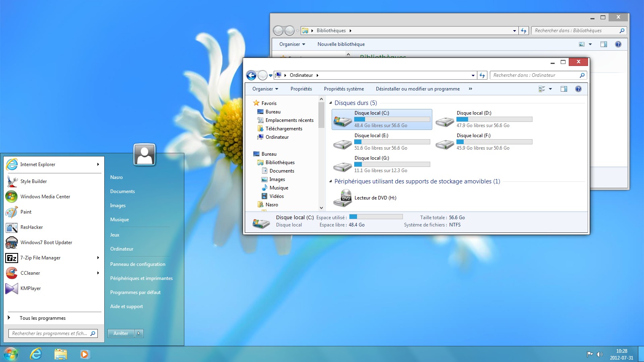Open Programmes par défaut
The height and width of the screenshot is (362, 644).
click(135, 292)
